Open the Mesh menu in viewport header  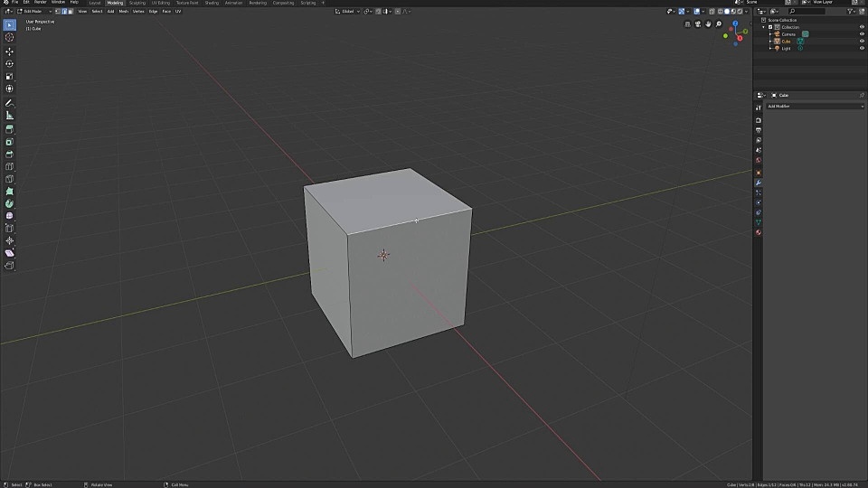(x=124, y=11)
